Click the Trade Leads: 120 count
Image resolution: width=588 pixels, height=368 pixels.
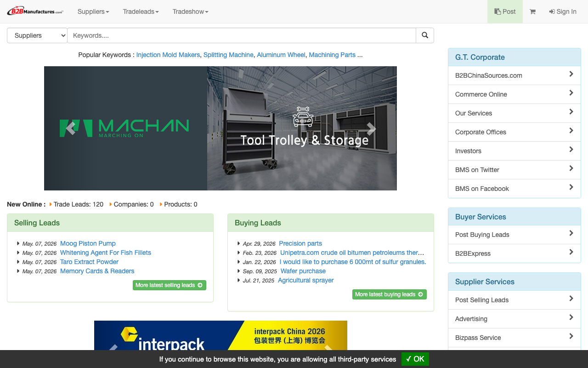(79, 204)
